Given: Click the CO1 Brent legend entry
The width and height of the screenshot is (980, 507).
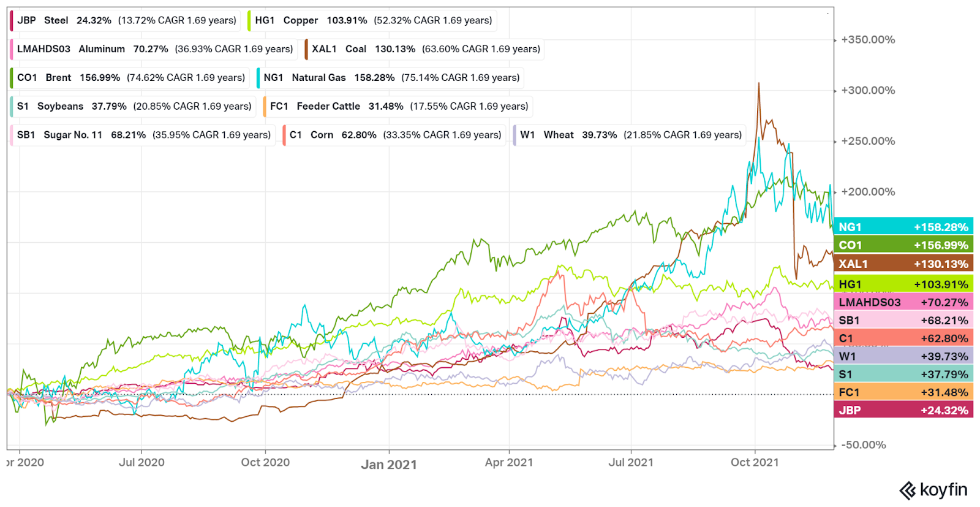Looking at the screenshot, I should click(129, 77).
